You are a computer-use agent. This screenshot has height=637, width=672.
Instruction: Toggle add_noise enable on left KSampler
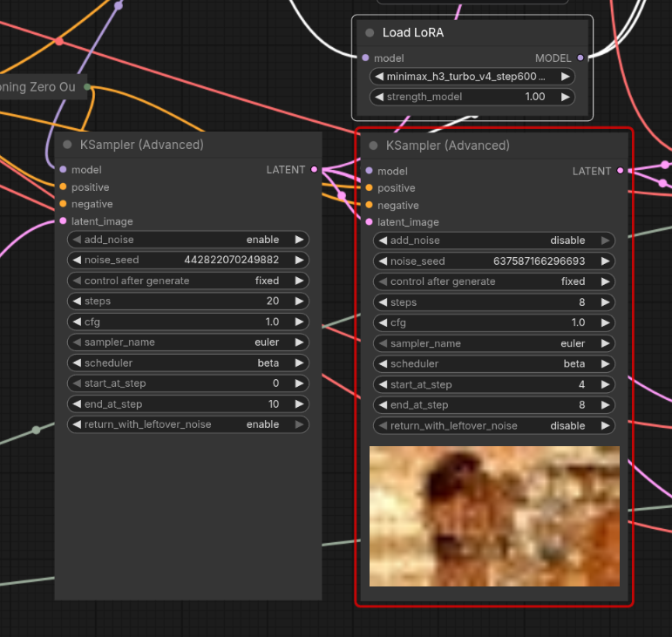click(188, 240)
